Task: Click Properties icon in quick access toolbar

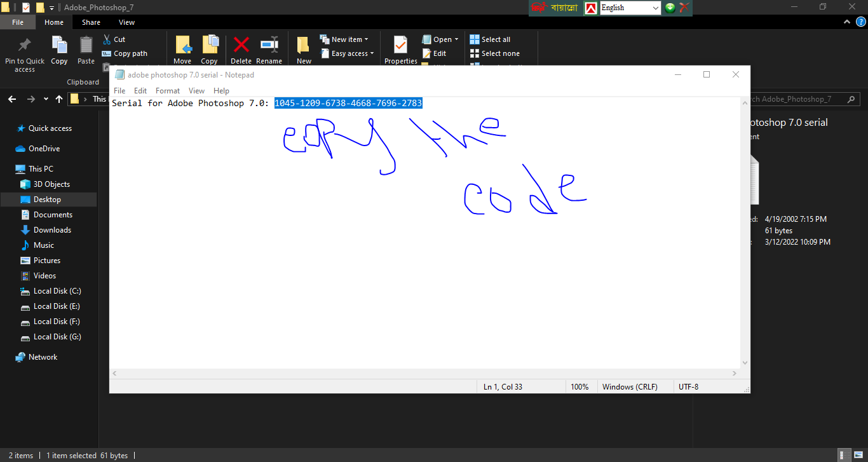Action: [x=25, y=8]
